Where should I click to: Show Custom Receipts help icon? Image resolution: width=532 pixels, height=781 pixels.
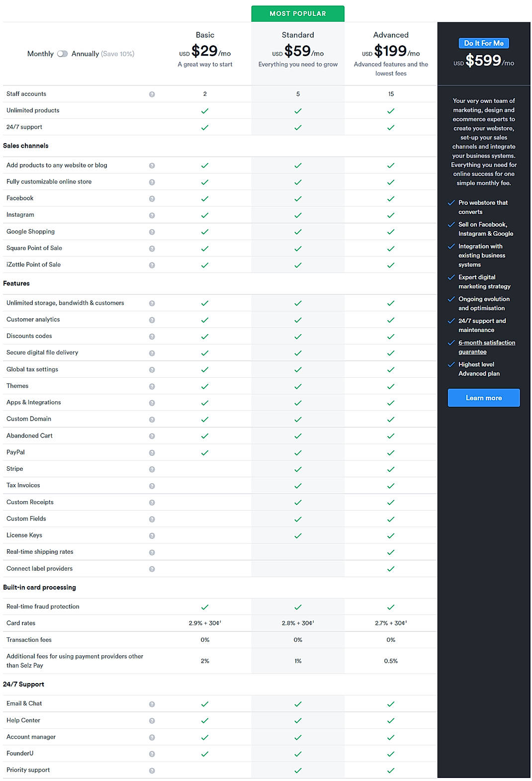[152, 503]
